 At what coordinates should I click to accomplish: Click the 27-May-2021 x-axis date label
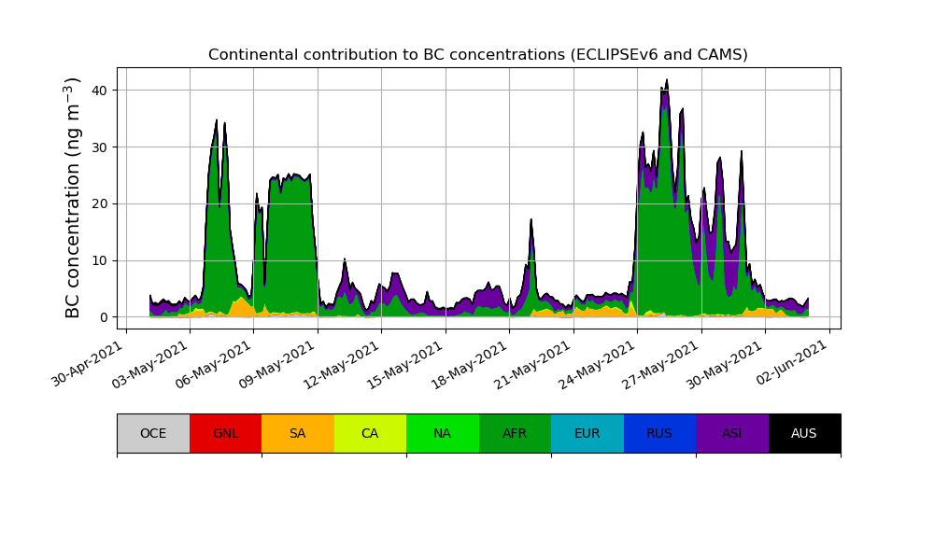[x=662, y=364]
